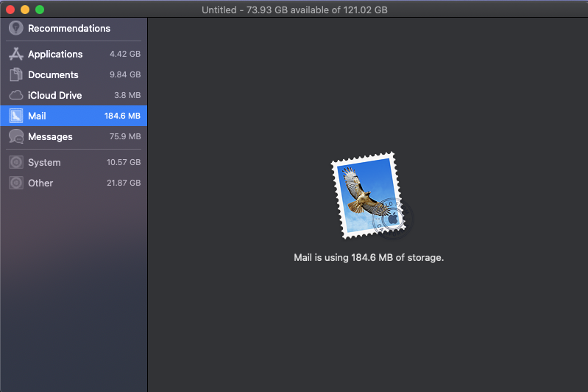Maximize the window with green button
This screenshot has height=392, width=588.
[x=40, y=10]
